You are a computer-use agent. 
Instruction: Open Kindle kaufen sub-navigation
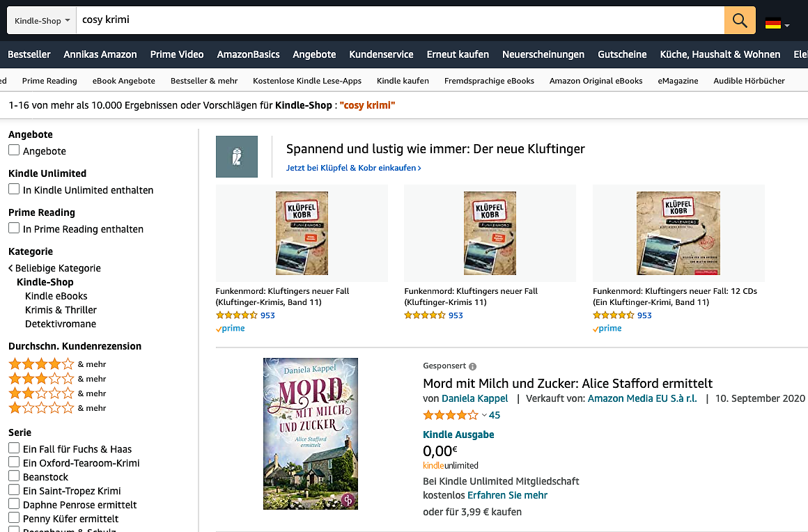403,81
